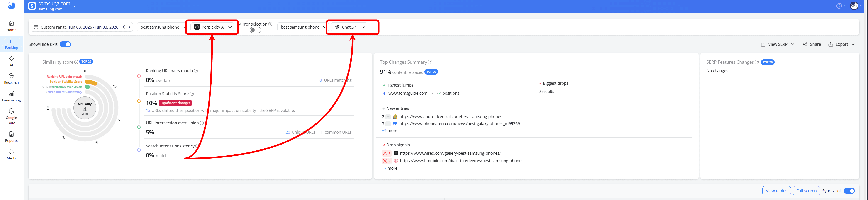Select the Position Stability Score radio marker
Screen dimensions: 868x200
tap(139, 101)
